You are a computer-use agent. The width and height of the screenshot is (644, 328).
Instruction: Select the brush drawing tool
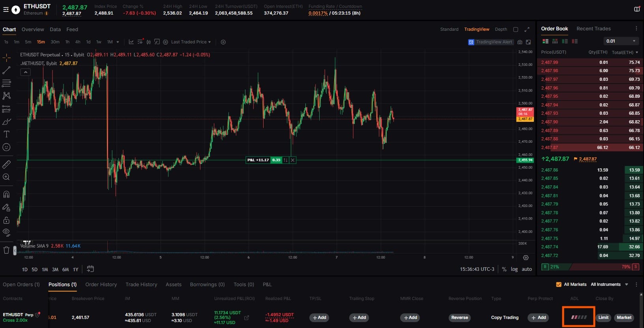click(6, 121)
